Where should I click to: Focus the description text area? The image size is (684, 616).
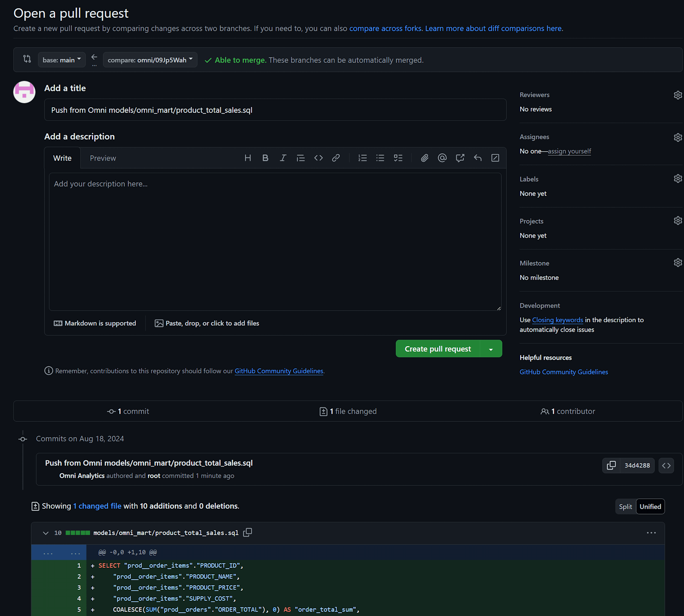tap(275, 242)
